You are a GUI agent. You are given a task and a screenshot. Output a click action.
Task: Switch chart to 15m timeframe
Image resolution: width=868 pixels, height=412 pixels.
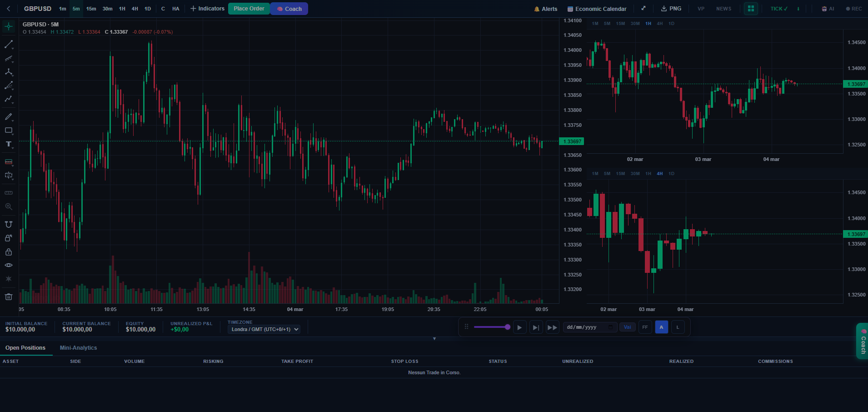tap(91, 9)
